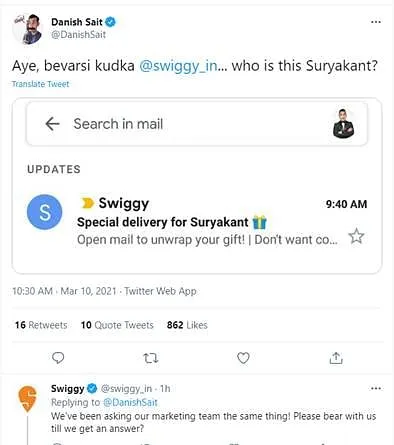Star the Swiggy email
This screenshot has height=445, width=394.
tap(356, 236)
